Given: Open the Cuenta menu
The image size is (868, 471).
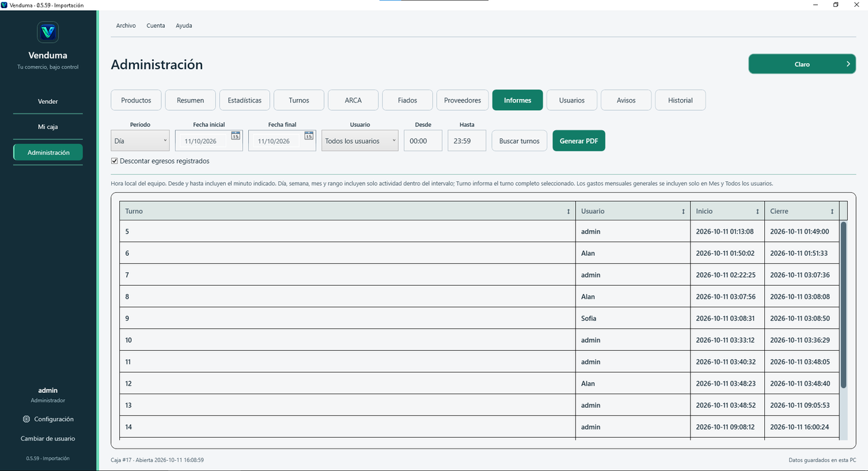Looking at the screenshot, I should (x=155, y=26).
